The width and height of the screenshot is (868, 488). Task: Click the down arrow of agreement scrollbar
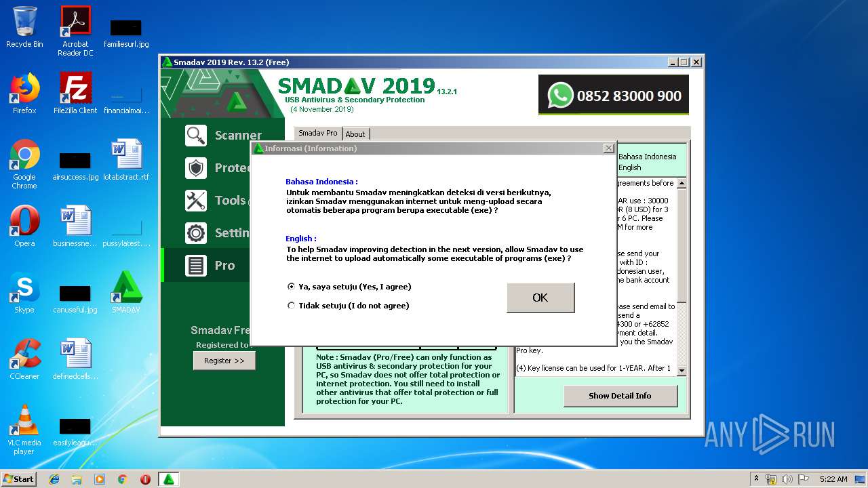[x=682, y=371]
